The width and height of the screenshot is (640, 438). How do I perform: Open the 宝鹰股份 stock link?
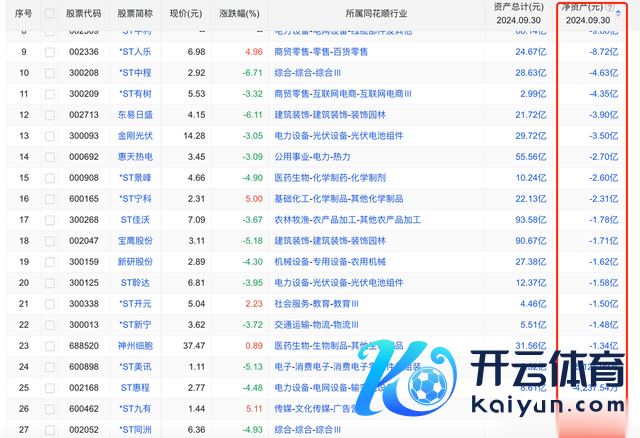click(x=135, y=240)
